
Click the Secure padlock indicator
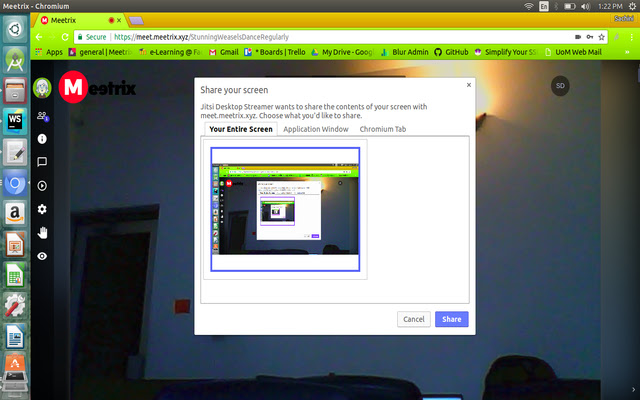(x=92, y=37)
